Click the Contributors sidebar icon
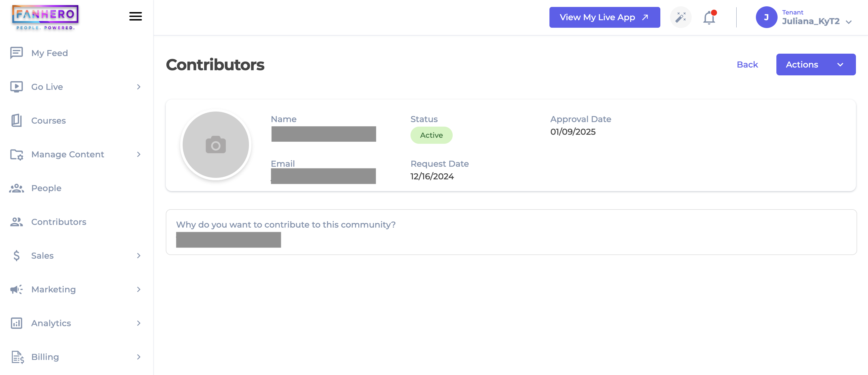Screen dimensions: 868x375 (x=16, y=222)
